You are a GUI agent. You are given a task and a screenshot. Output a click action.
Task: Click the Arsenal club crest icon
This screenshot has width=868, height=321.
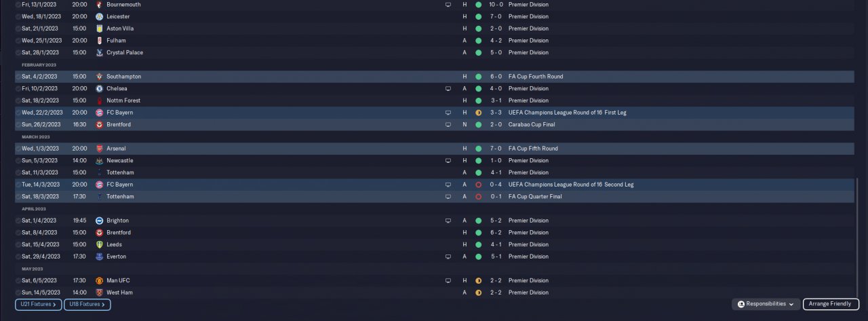click(99, 149)
